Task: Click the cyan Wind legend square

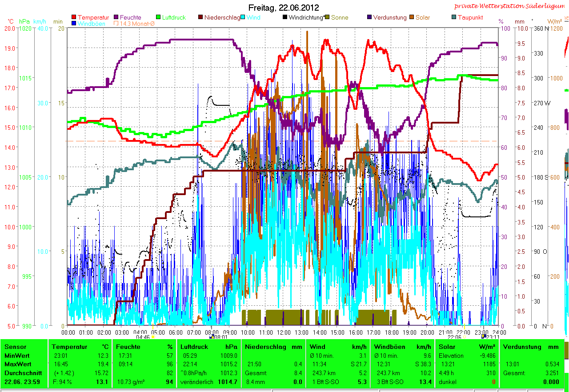Action: tap(243, 18)
